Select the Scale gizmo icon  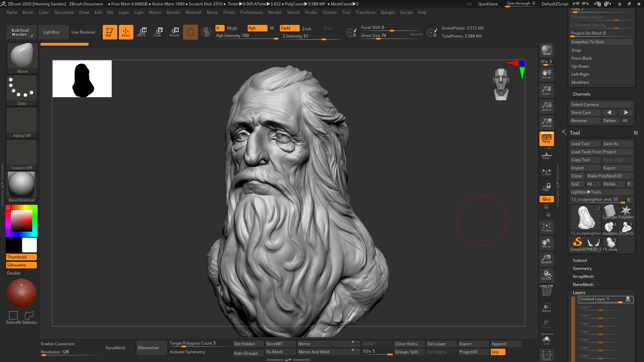coord(158,32)
